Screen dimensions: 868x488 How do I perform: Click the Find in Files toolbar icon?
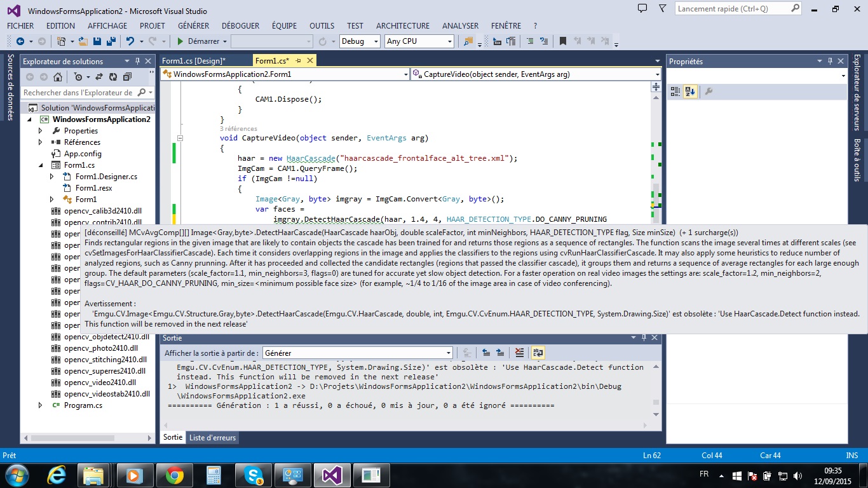pyautogui.click(x=468, y=41)
